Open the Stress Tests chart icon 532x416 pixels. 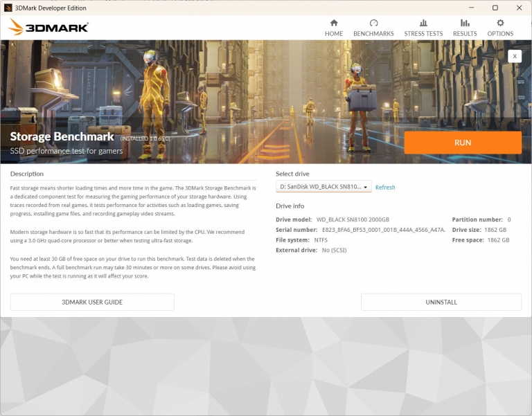423,23
